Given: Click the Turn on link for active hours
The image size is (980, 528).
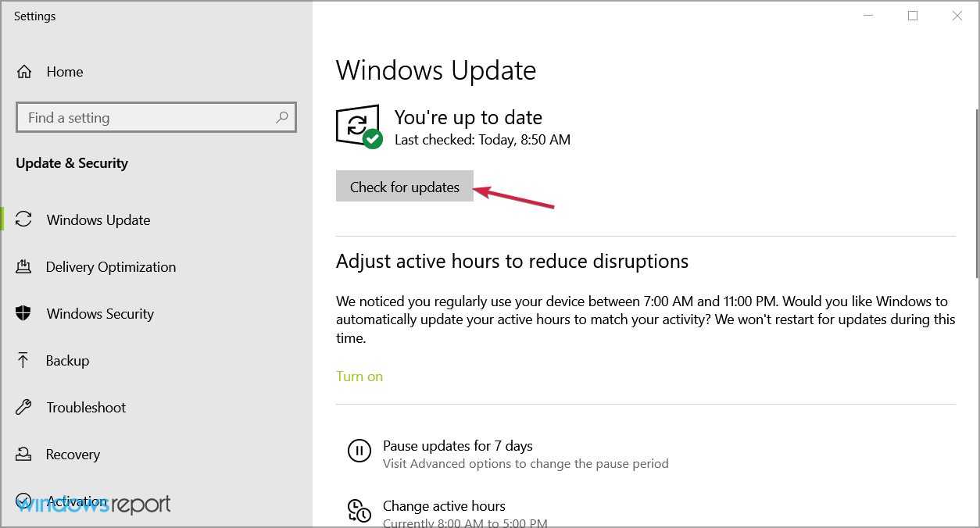Looking at the screenshot, I should (x=359, y=376).
